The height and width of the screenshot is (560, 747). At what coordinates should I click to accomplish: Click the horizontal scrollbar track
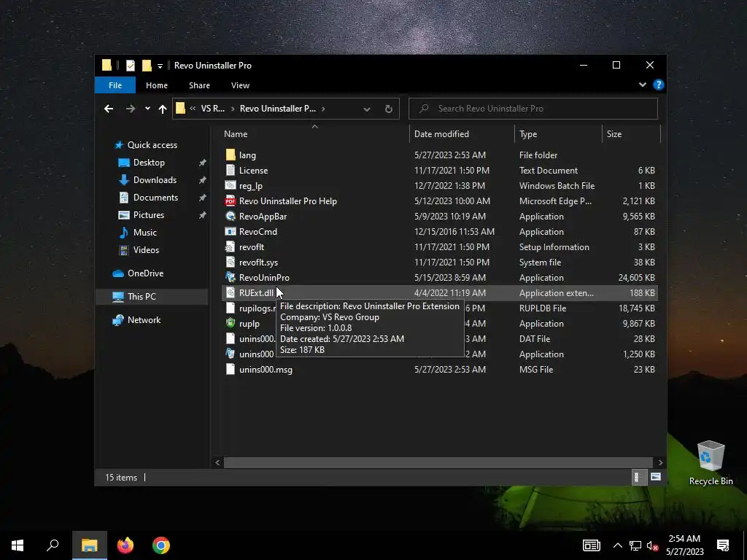[438, 462]
